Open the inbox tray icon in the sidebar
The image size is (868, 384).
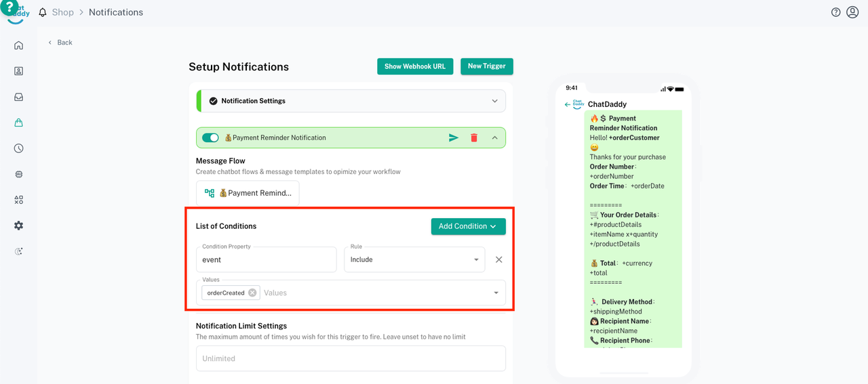tap(18, 97)
